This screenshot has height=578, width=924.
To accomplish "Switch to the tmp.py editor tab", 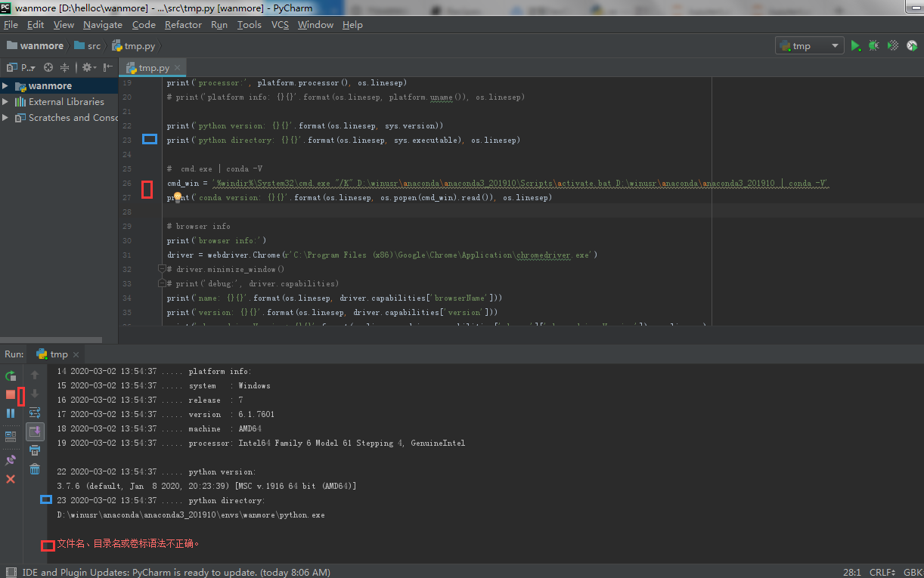I will pos(154,68).
